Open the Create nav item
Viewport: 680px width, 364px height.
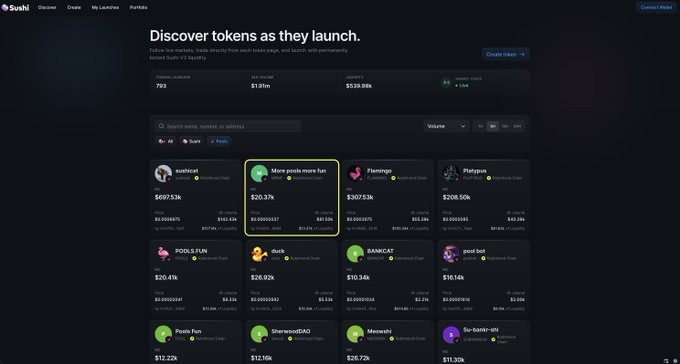click(x=74, y=7)
